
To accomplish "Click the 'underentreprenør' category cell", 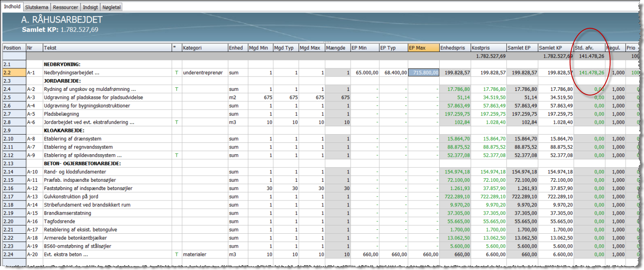I will point(205,73).
